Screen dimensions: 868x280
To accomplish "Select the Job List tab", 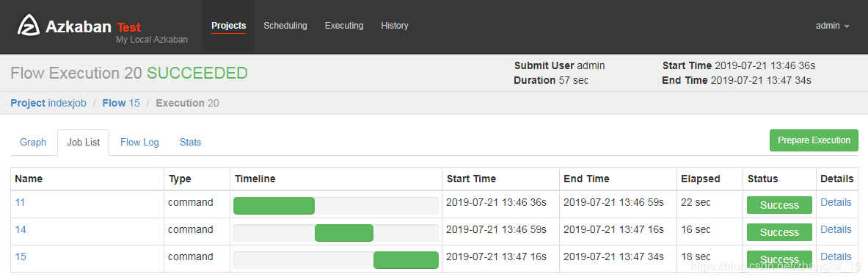I will point(84,143).
